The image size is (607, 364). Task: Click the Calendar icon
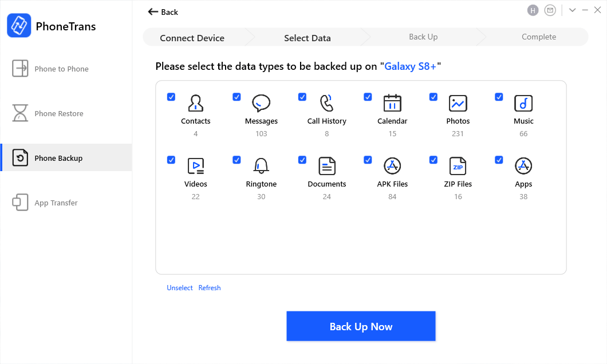click(x=392, y=103)
